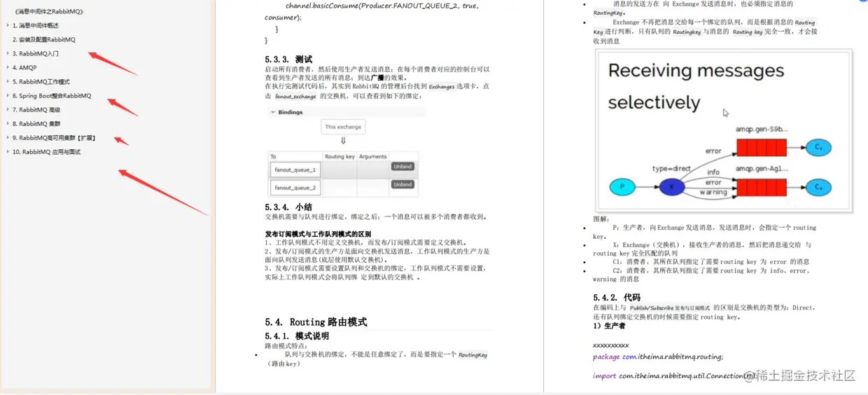
Task: Click the '5.3.4. 小结' heading
Action: tap(288, 207)
